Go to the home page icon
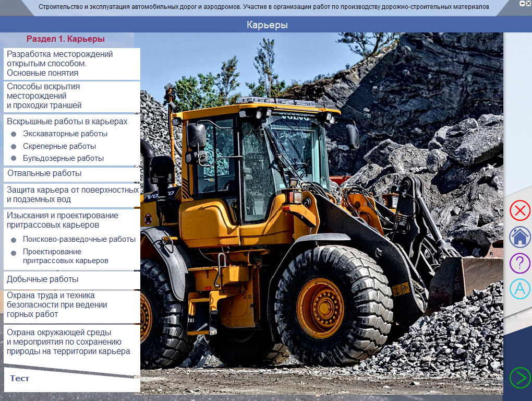The width and height of the screenshot is (532, 401). 519,237
